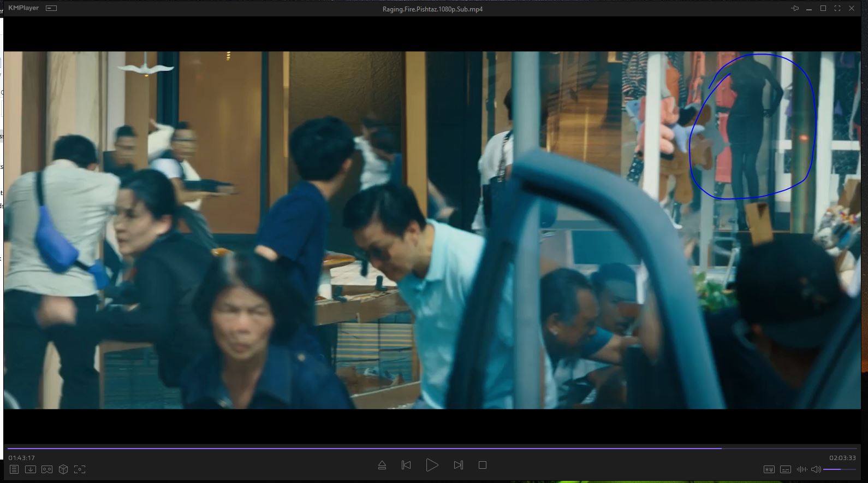Image resolution: width=868 pixels, height=483 pixels.
Task: Toggle subtitles display icon
Action: [x=786, y=469]
